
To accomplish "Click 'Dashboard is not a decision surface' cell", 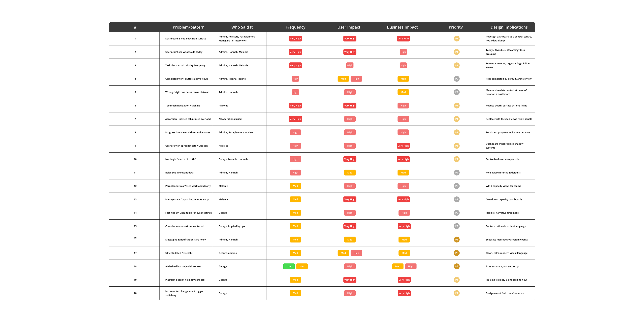I will pos(186,38).
